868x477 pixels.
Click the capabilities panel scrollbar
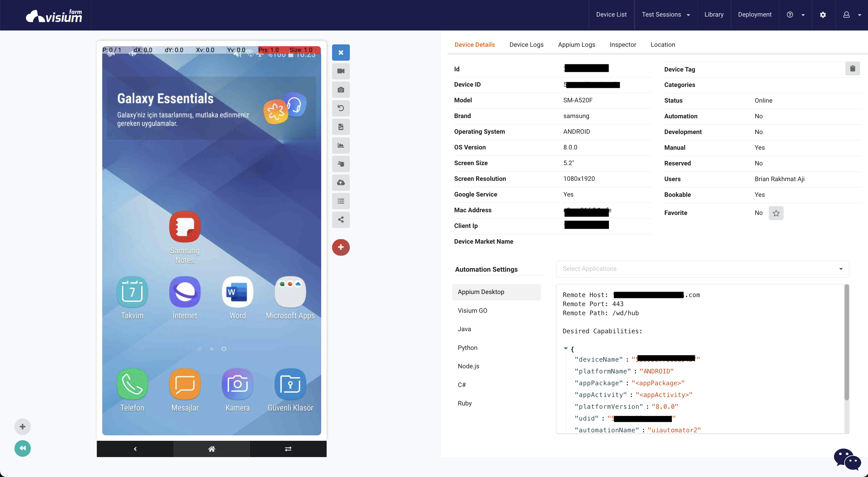coord(846,342)
